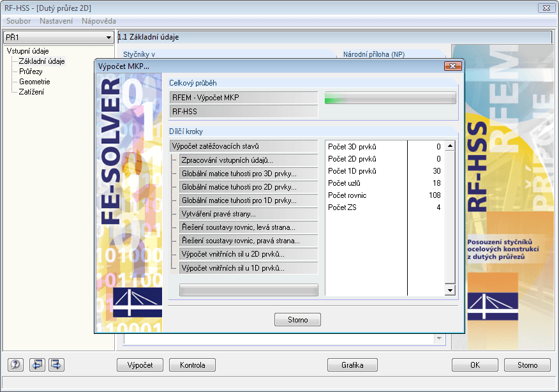This screenshot has width=559, height=392.
Task: Select Geometrie in the tree
Action: coord(34,82)
